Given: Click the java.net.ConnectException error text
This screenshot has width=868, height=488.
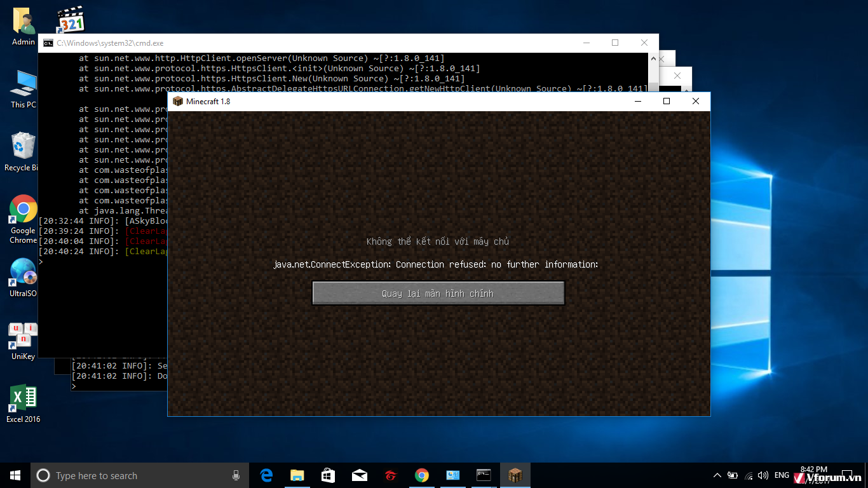Looking at the screenshot, I should [436, 264].
